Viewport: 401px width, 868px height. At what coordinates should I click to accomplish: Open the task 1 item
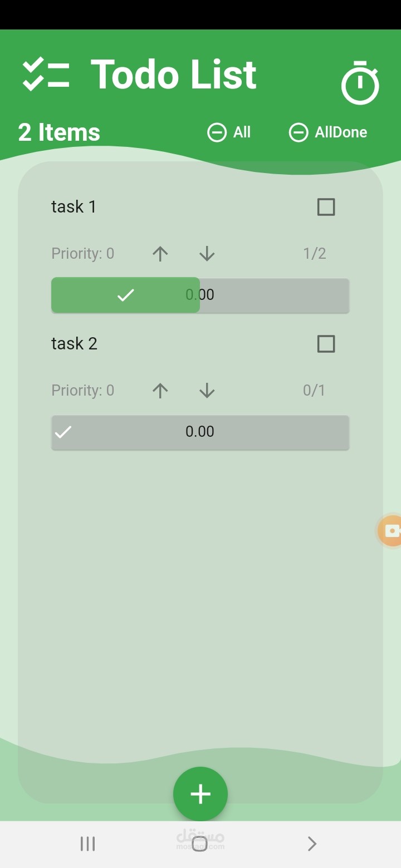[x=74, y=207]
